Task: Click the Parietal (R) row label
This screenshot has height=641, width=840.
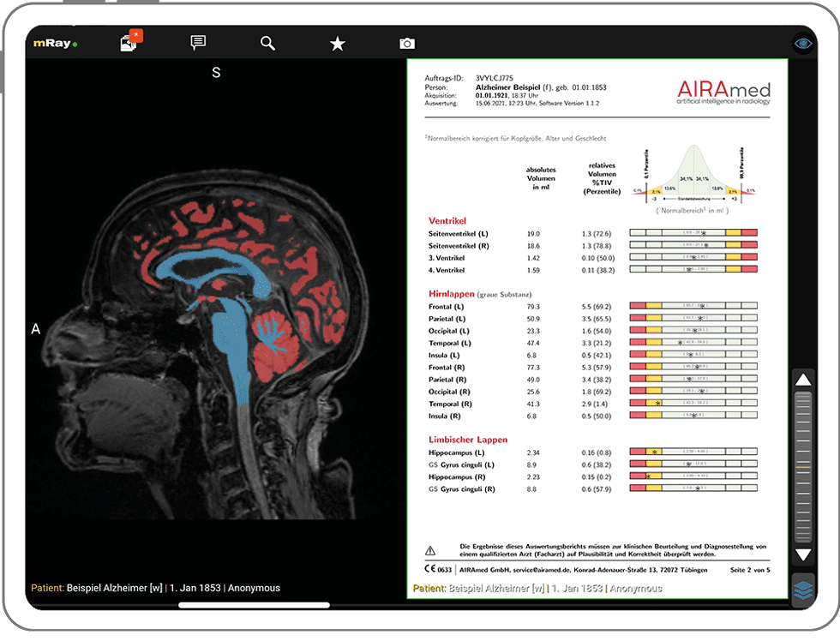Action: pos(447,380)
